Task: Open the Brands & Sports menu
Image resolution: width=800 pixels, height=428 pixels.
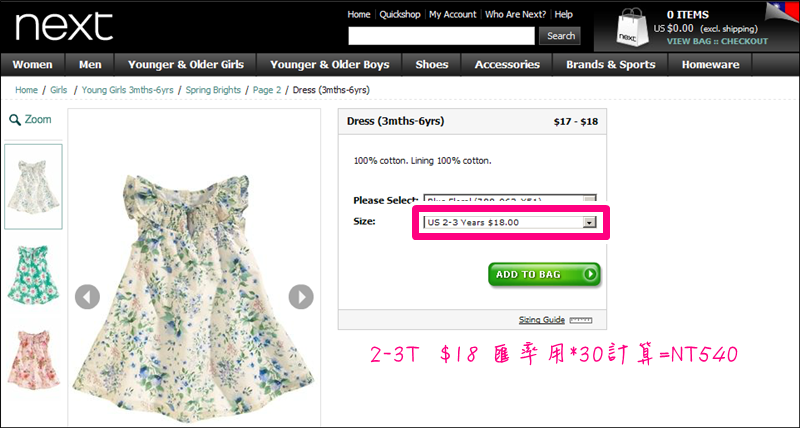Action: [611, 65]
